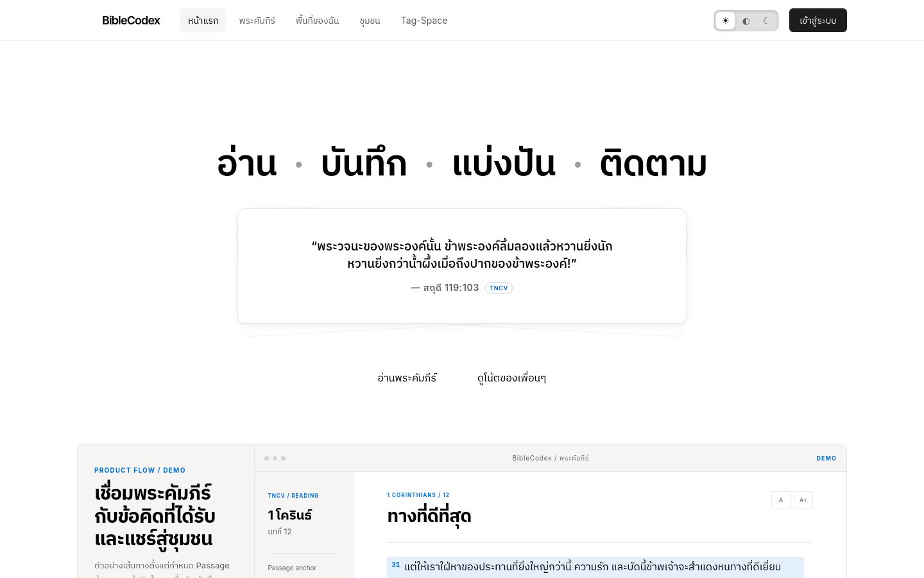The height and width of the screenshot is (578, 924).
Task: Click the อ่าน word in hero heading
Action: pyautogui.click(x=247, y=164)
